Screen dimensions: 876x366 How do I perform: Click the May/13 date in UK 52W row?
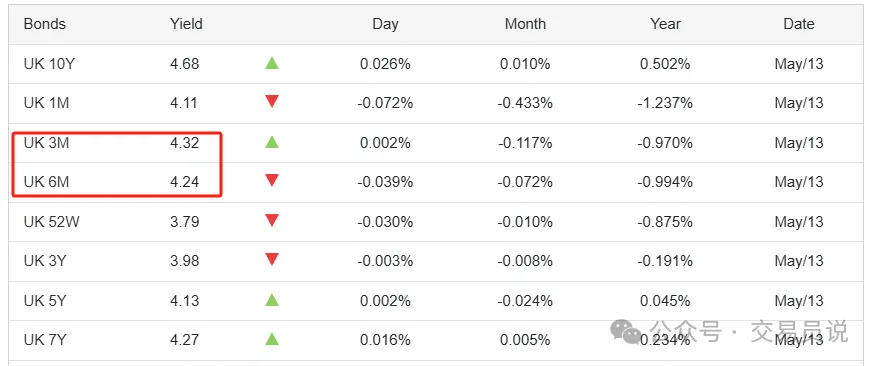pos(799,222)
